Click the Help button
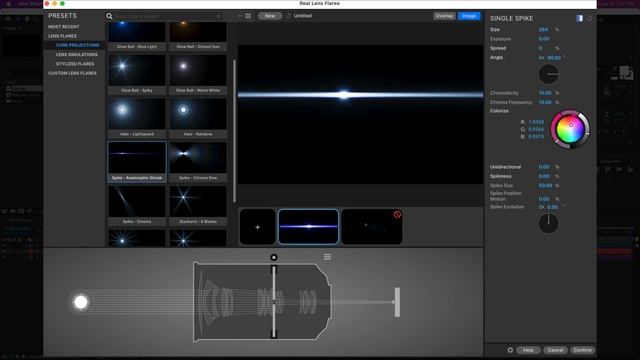The height and width of the screenshot is (360, 640). (x=528, y=350)
